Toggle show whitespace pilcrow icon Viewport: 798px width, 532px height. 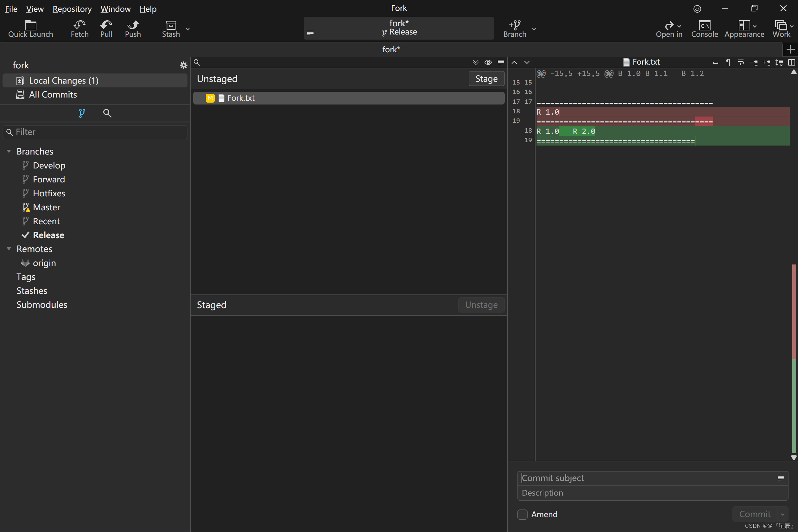(728, 62)
